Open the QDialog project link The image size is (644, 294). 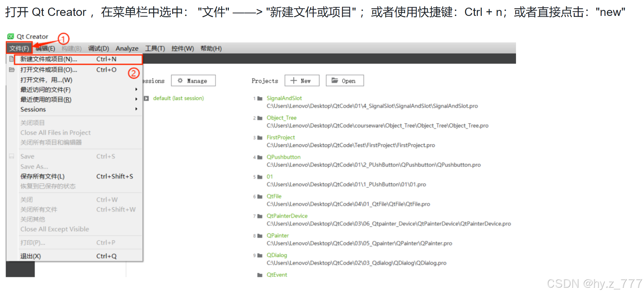point(277,255)
